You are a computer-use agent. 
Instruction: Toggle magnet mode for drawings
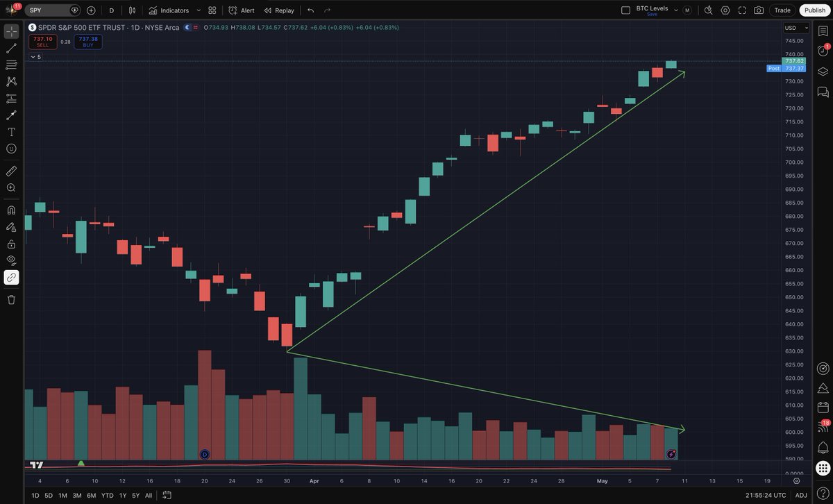[11, 210]
